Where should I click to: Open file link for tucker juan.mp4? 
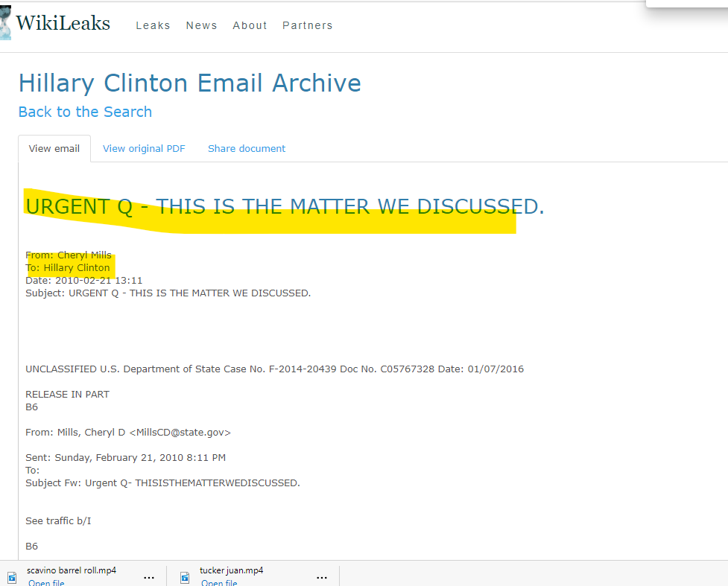pyautogui.click(x=219, y=583)
